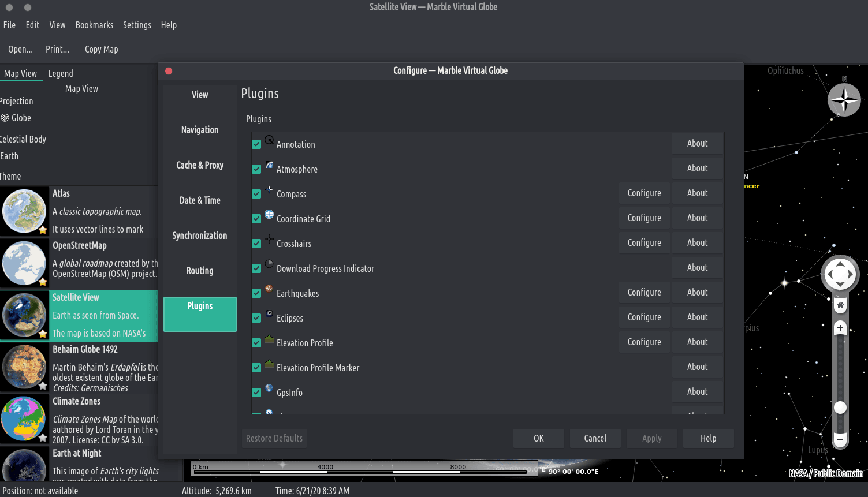This screenshot has height=497, width=868.
Task: Click the zoom slider handle on map
Action: tap(840, 408)
